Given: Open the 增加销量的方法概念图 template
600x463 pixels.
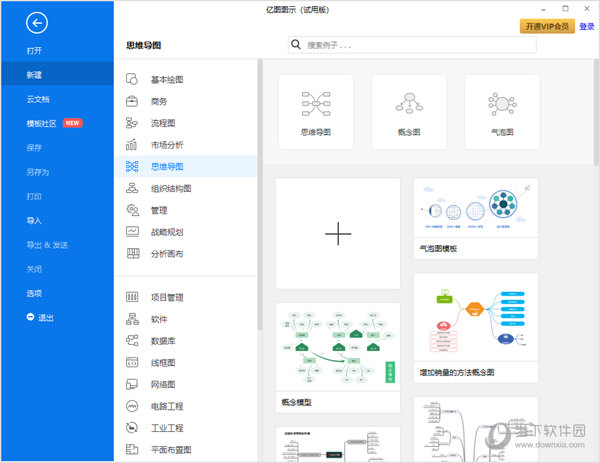Looking at the screenshot, I should [x=476, y=328].
